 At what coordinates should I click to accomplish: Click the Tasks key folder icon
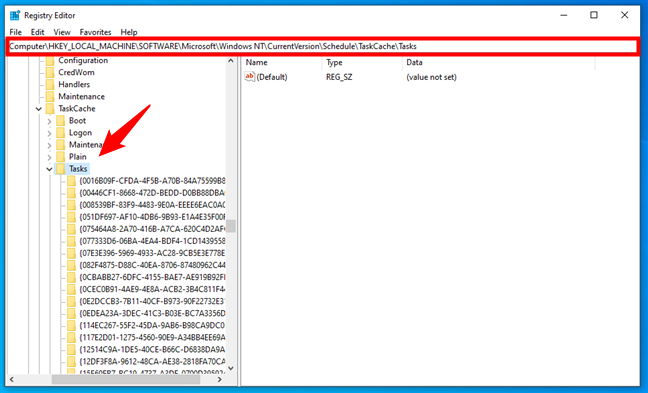[61, 169]
